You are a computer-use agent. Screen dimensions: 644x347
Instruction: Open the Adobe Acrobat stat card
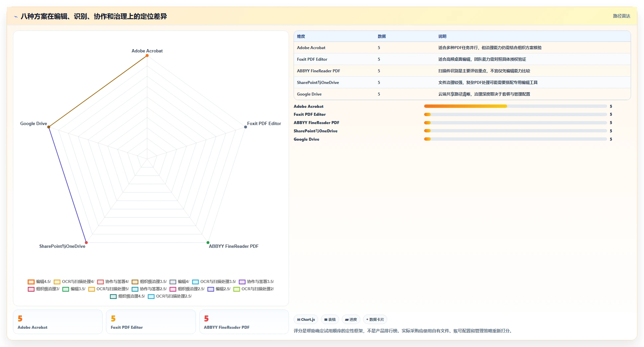[x=58, y=322]
